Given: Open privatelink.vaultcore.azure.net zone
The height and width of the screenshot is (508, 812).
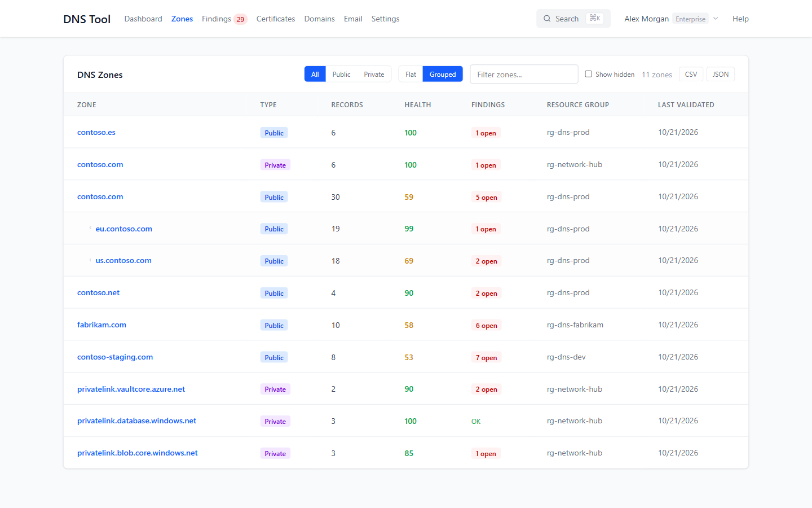Looking at the screenshot, I should point(131,389).
